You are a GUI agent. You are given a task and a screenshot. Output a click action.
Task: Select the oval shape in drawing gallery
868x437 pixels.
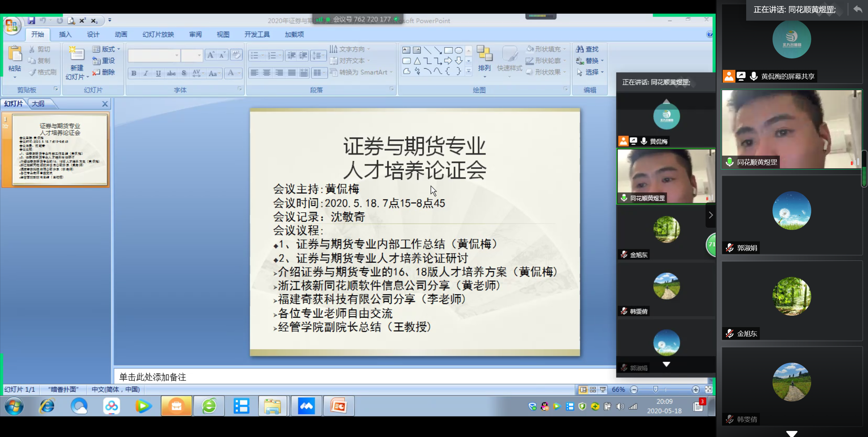[x=458, y=50]
